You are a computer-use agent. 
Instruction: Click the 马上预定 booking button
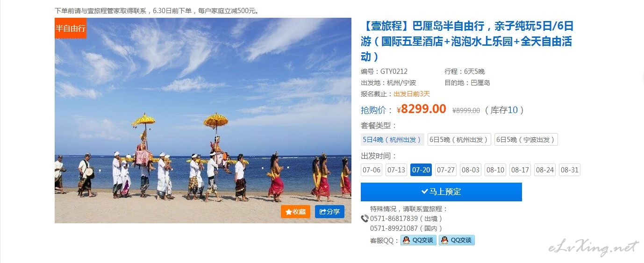click(x=441, y=192)
